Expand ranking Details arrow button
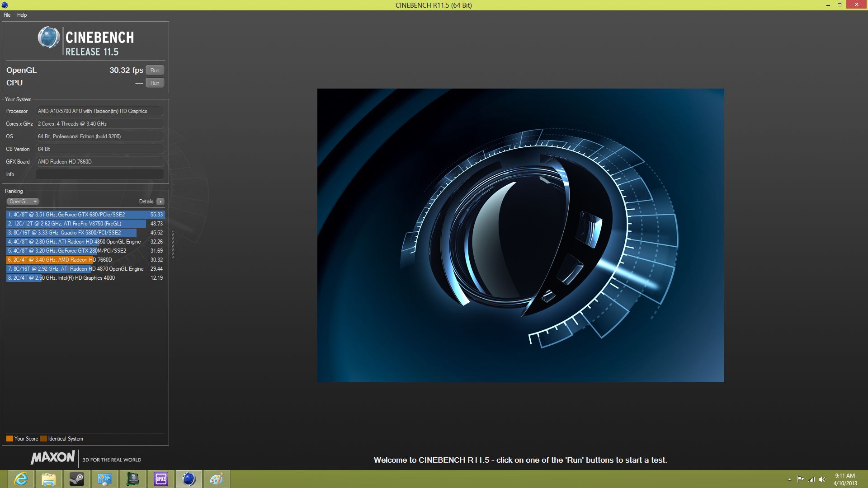 coord(160,202)
